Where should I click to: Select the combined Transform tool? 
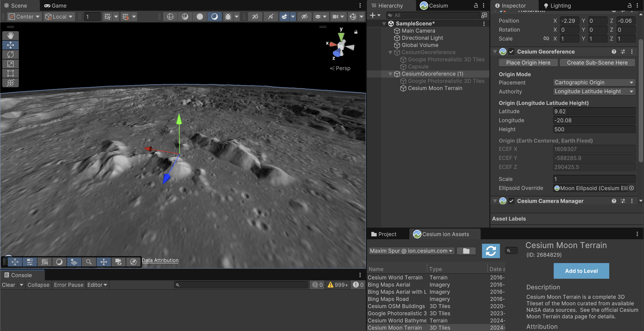point(11,83)
